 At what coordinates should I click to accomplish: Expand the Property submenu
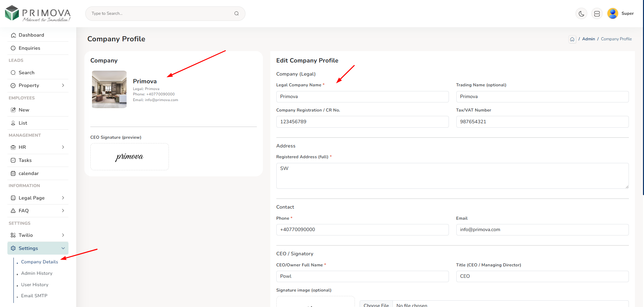(x=38, y=86)
